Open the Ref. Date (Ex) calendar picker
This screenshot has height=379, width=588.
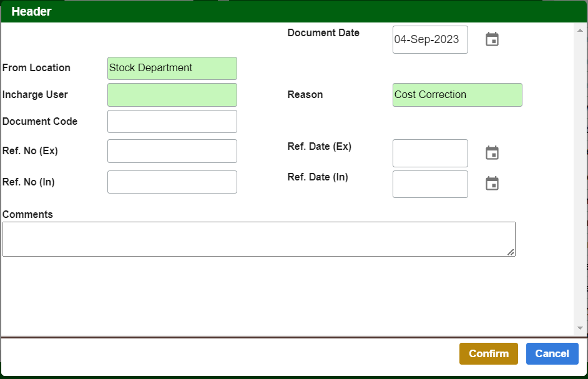pos(492,153)
